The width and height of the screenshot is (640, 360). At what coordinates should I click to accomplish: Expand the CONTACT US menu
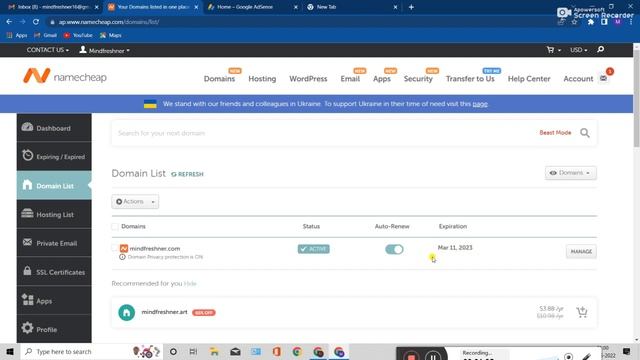pos(47,50)
